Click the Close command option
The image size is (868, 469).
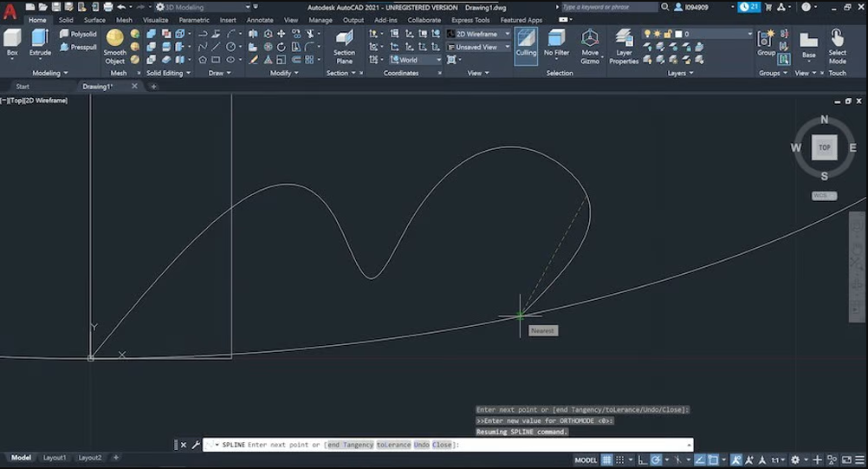tap(442, 445)
